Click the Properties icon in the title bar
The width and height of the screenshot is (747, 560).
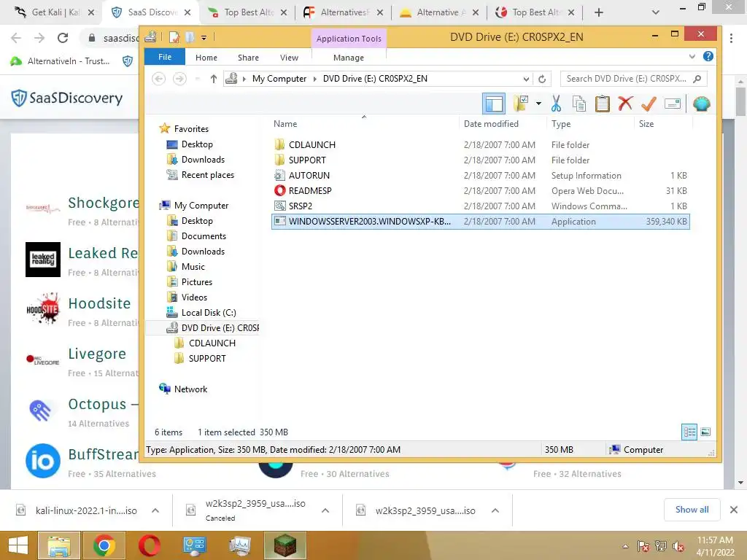tap(174, 37)
